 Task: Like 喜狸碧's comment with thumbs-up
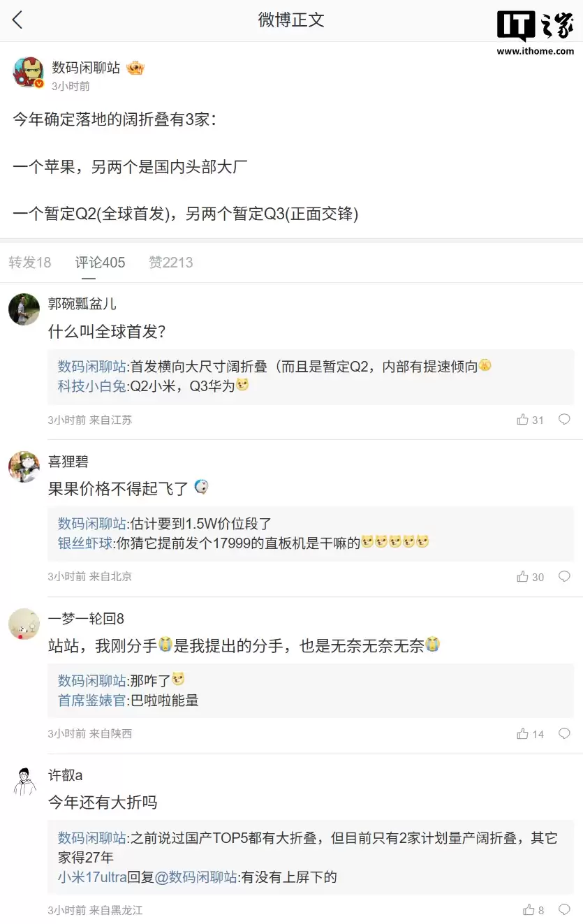(x=522, y=577)
